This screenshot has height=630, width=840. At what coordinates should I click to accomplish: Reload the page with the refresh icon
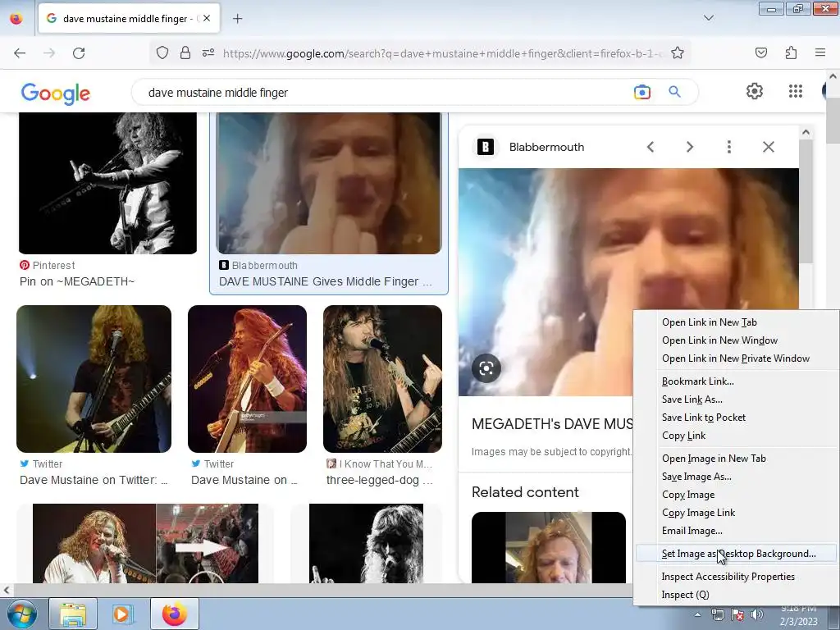point(79,53)
